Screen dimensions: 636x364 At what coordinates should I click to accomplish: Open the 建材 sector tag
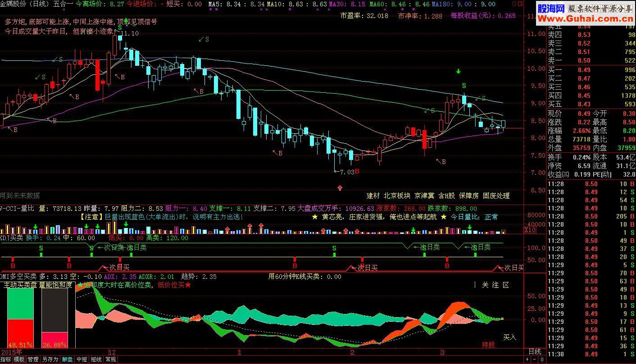pos(373,196)
